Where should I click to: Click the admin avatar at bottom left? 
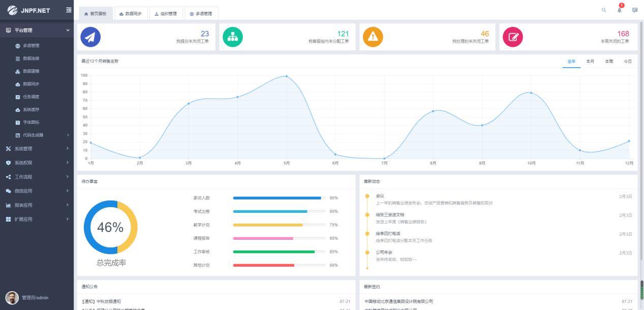(11, 297)
